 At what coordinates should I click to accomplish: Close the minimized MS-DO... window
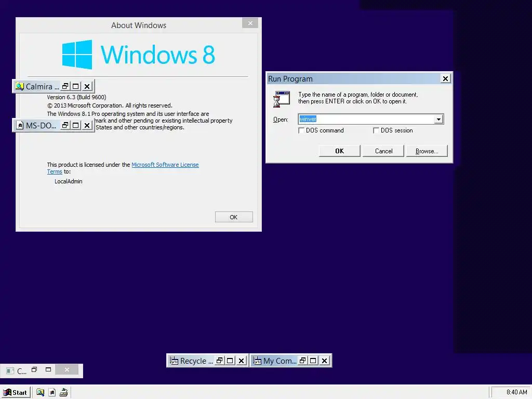click(x=87, y=125)
